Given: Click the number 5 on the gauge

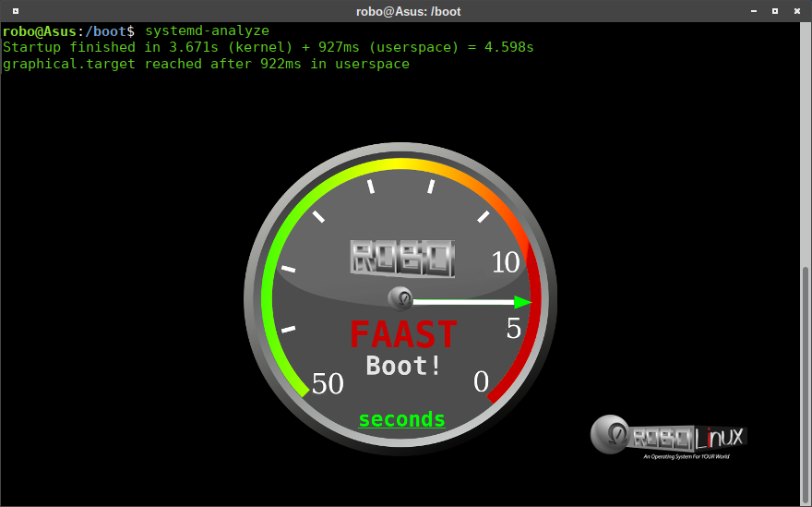Looking at the screenshot, I should (x=514, y=329).
